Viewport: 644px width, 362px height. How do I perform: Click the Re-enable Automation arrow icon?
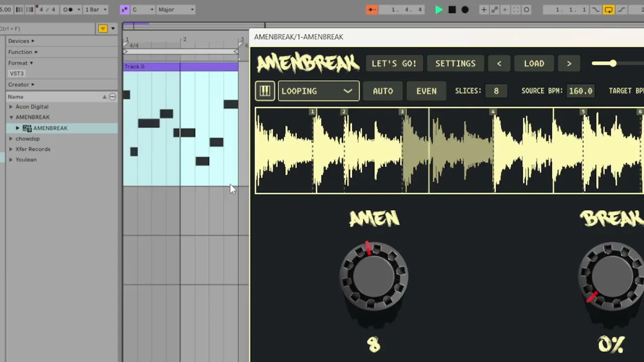pos(505,10)
